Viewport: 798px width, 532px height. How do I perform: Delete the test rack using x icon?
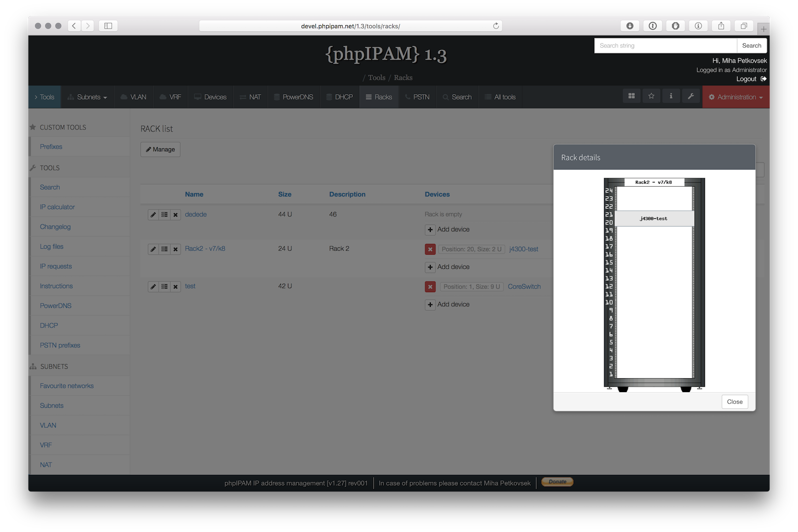pyautogui.click(x=175, y=287)
